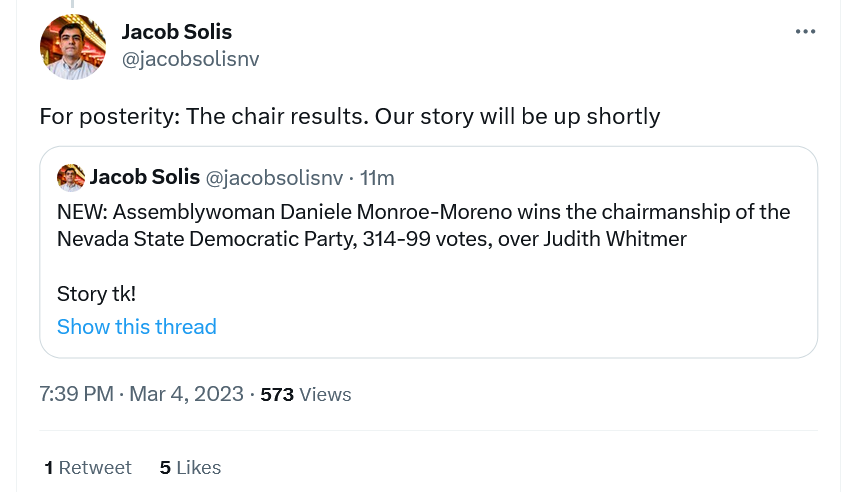
Task: Click the "Story tk!" line
Action: 96,293
